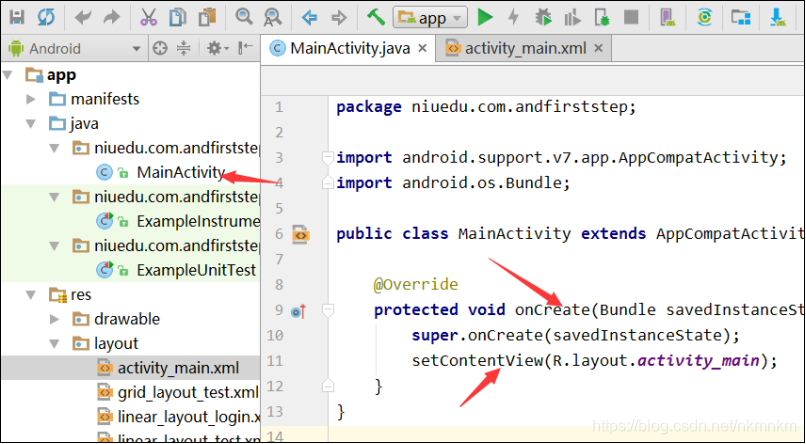Click the Paste clipboard icon
Screen dimensions: 806x444
tap(208, 18)
